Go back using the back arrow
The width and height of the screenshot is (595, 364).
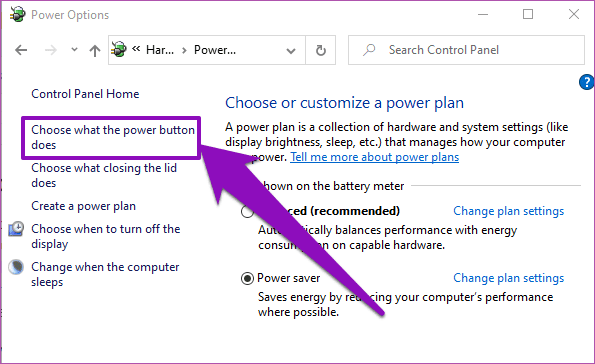[x=21, y=50]
